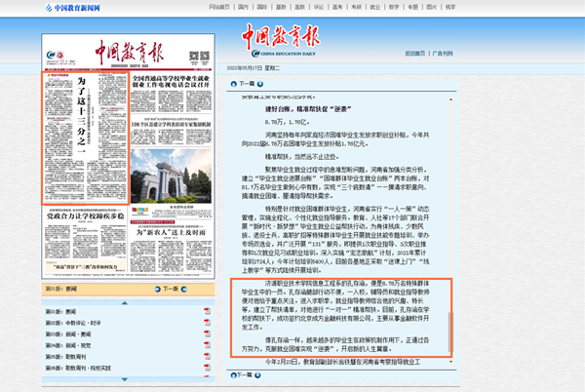The width and height of the screenshot is (585, 392).
Task: Click article scrollbar up arrow
Action: point(450,99)
